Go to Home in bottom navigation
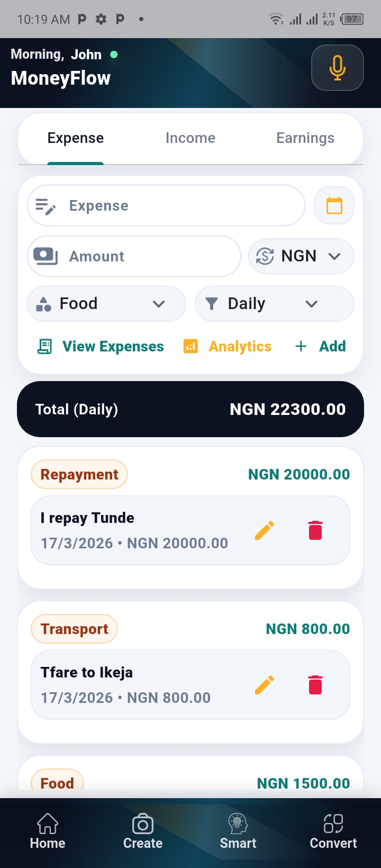 [48, 831]
